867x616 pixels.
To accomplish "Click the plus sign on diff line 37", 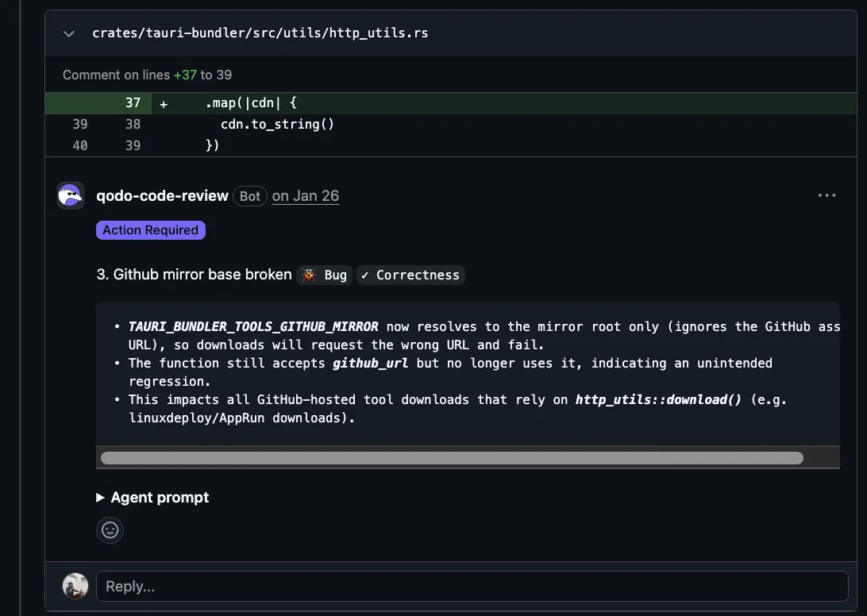I will 164,104.
